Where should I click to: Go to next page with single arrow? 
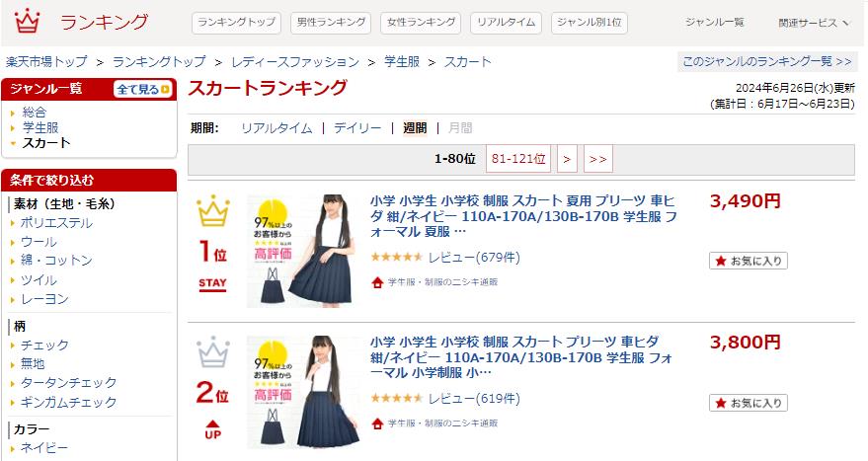(x=567, y=159)
